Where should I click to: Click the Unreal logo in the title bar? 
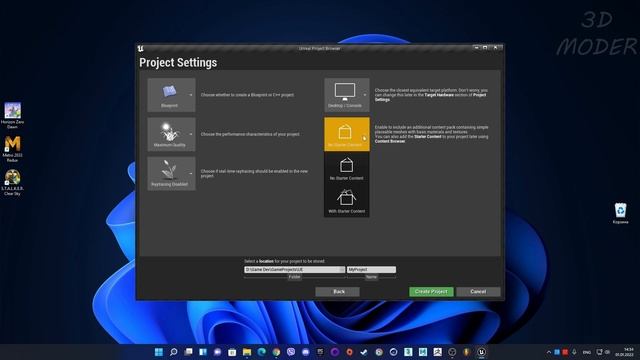(141, 49)
